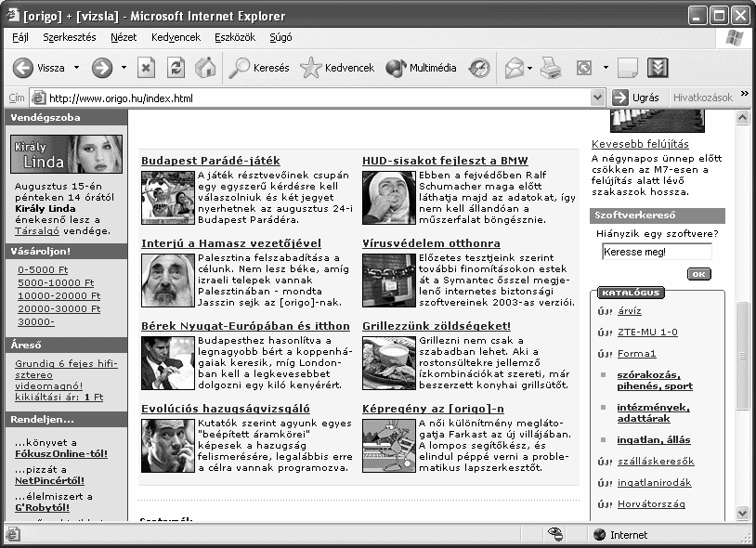Open the Kedvencek menu in the menu bar
756x548 pixels.
[x=176, y=37]
